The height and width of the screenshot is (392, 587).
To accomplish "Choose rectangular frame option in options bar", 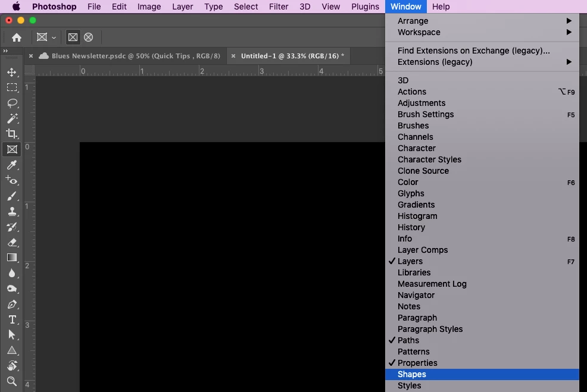I will tap(73, 37).
